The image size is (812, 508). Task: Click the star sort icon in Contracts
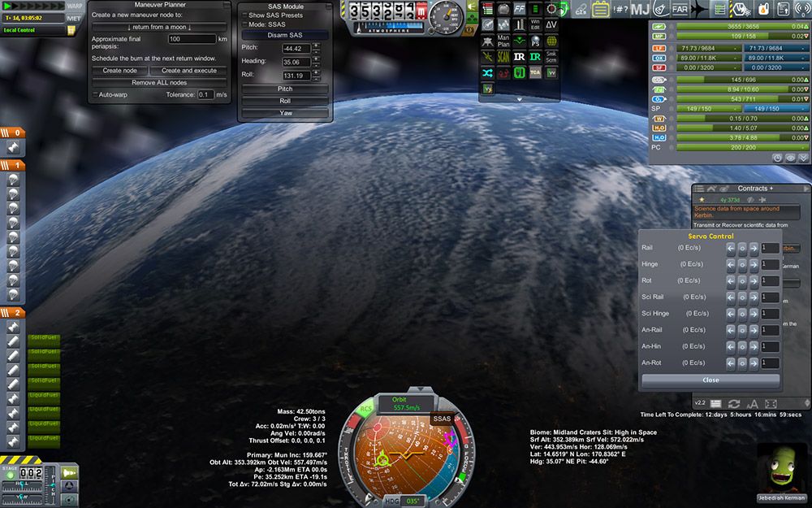point(702,200)
